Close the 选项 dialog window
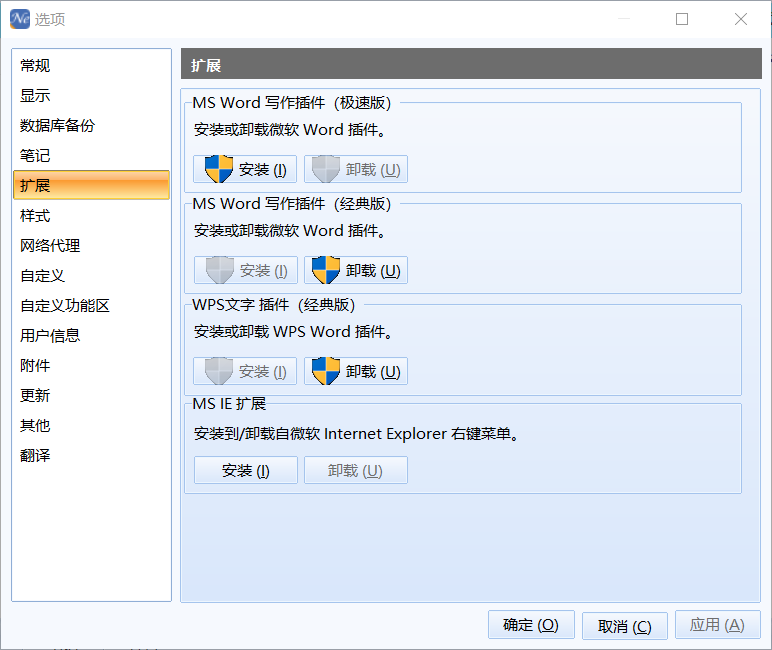 point(741,19)
